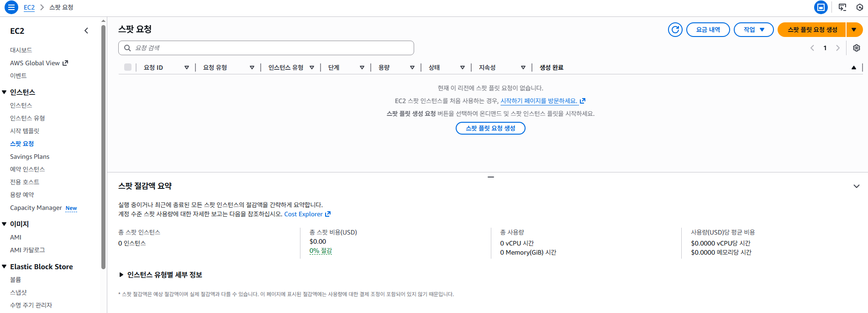
Task: Click the 0% 절감 savings link
Action: 321,250
